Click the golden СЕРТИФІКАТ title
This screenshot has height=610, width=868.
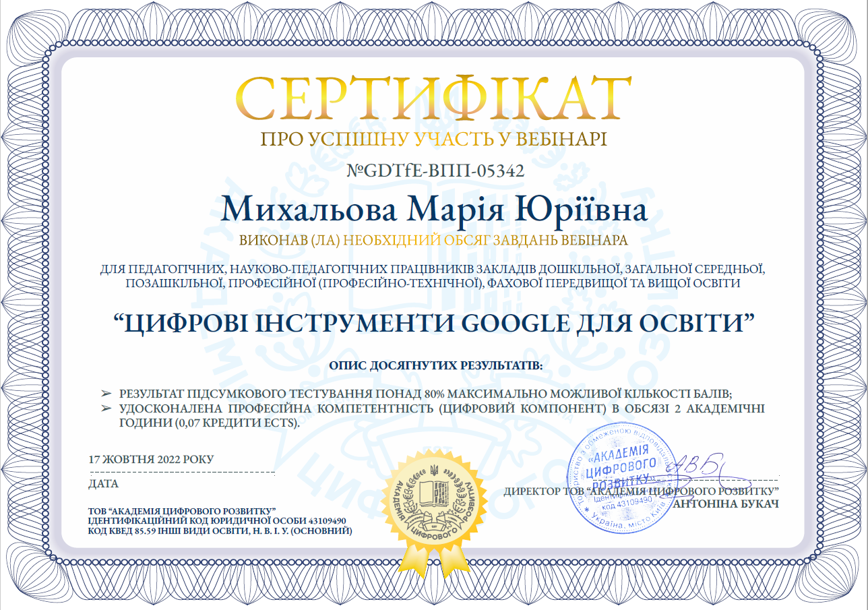[x=434, y=100]
